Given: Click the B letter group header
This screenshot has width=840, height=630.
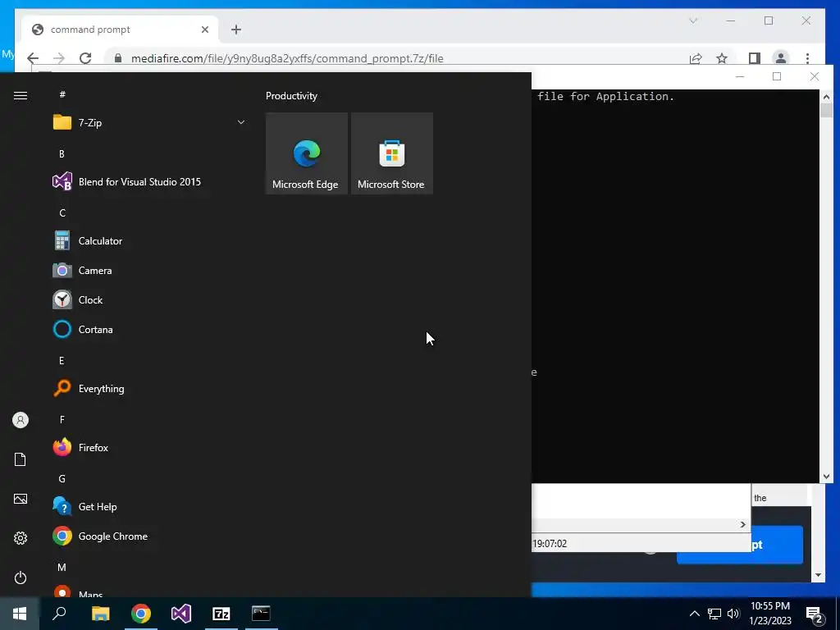Looking at the screenshot, I should click(x=62, y=153).
